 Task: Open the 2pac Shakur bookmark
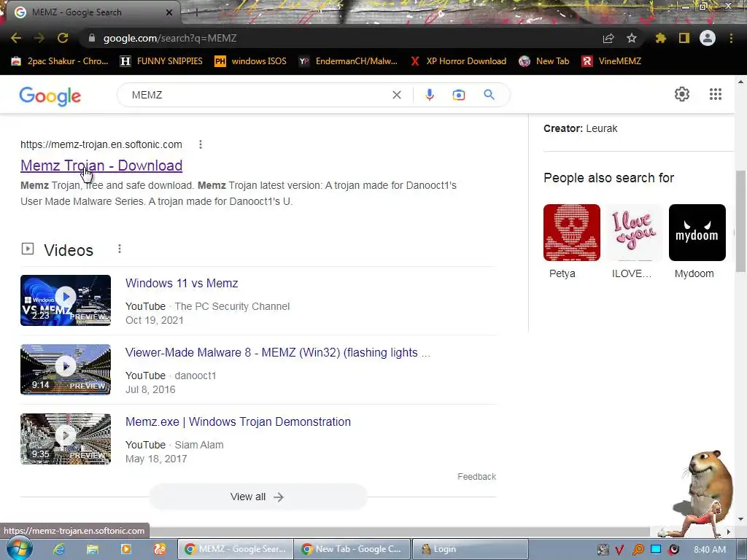coord(60,61)
